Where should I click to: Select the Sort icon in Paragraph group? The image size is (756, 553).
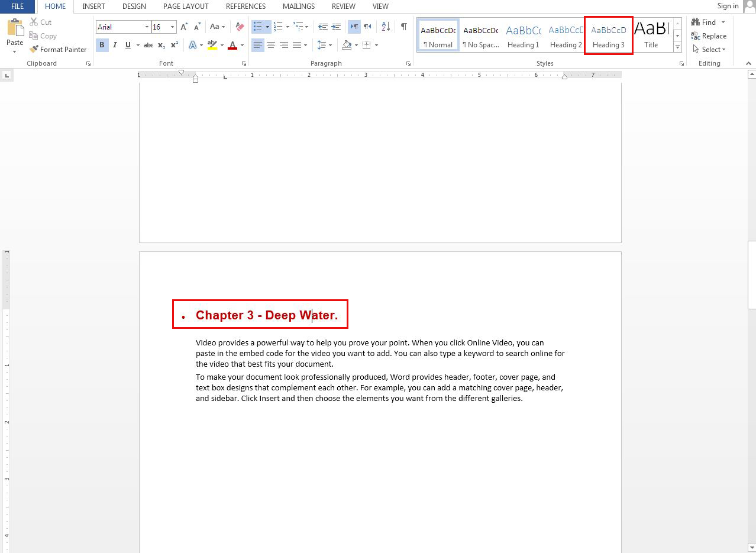tap(385, 27)
